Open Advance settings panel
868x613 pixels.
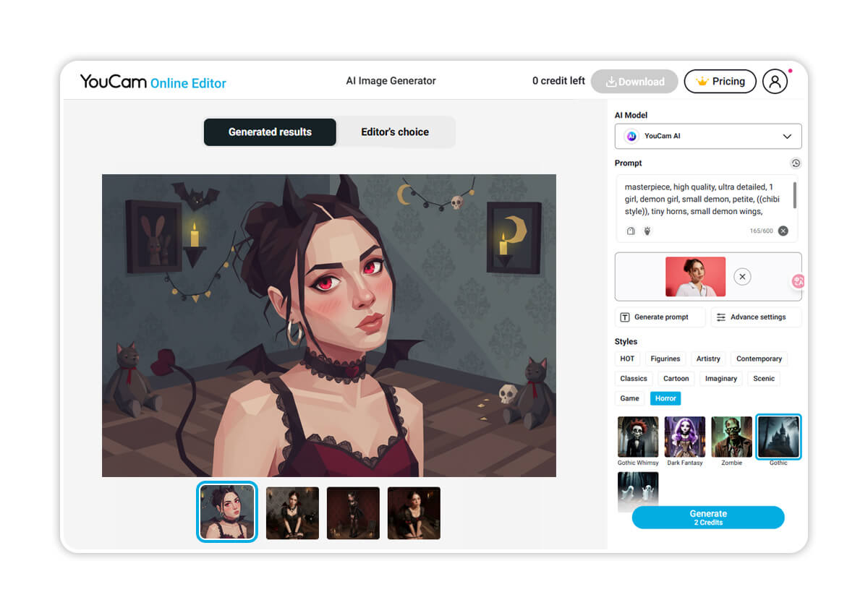757,317
